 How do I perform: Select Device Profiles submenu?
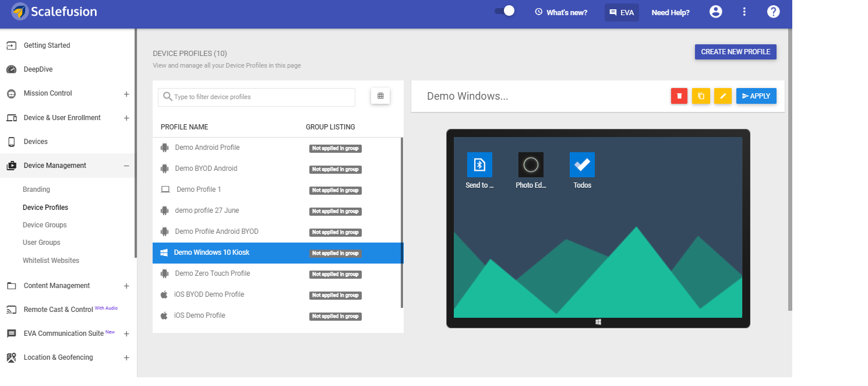pos(45,208)
